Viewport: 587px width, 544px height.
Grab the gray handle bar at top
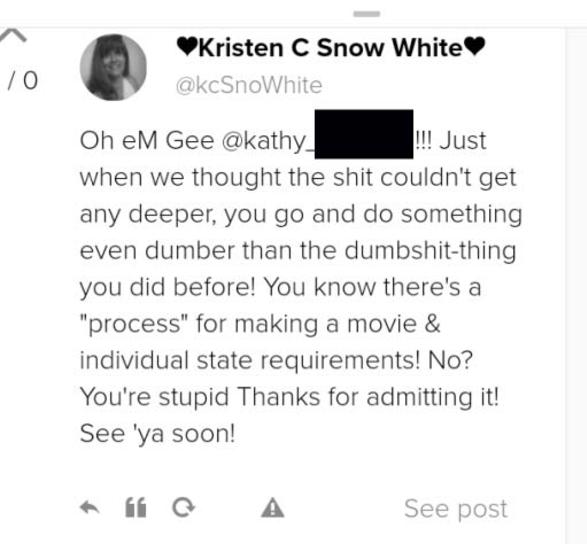point(367,14)
